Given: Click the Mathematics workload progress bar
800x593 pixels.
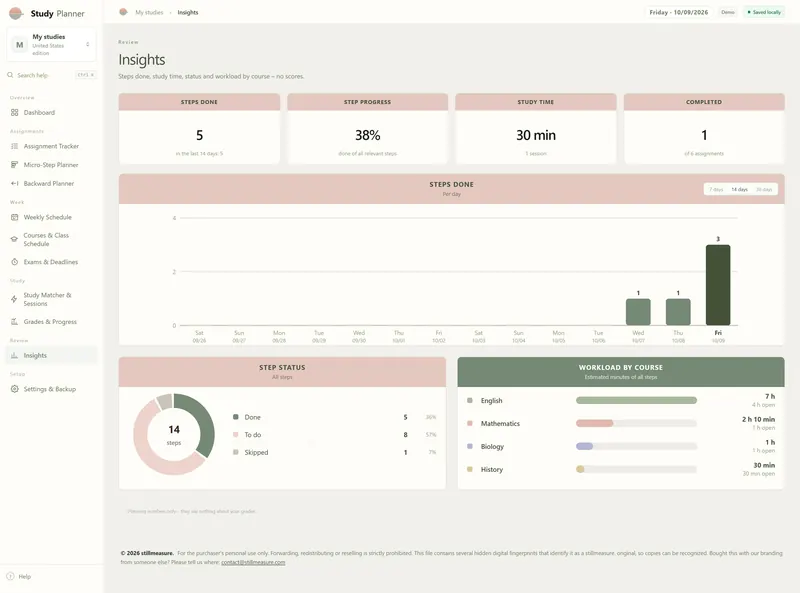Looking at the screenshot, I should tap(636, 423).
